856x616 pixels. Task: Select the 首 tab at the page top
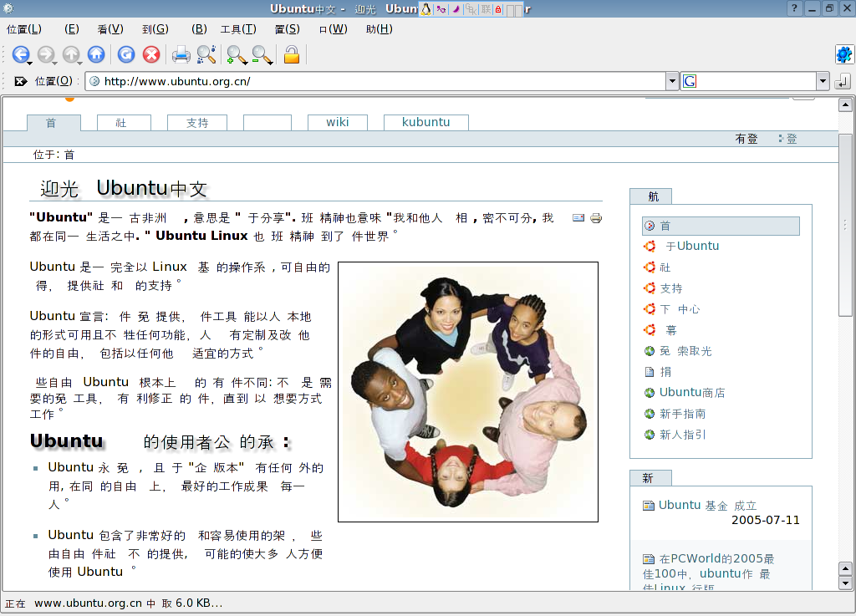pos(53,123)
